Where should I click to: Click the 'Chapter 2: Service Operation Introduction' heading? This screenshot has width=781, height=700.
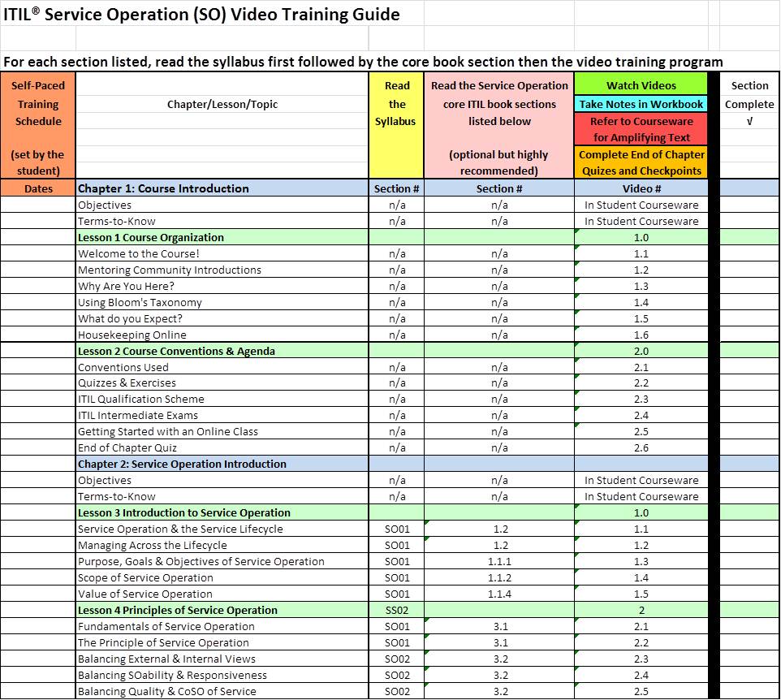point(222,464)
